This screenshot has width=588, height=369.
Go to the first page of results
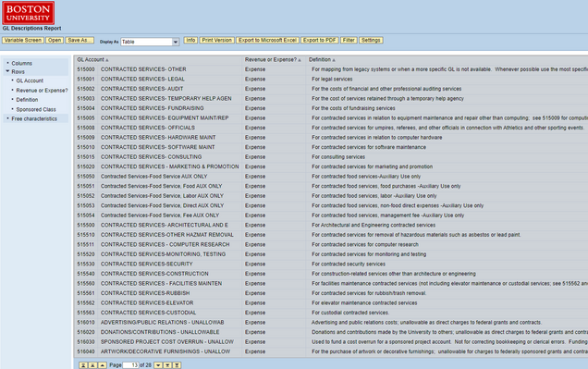pyautogui.click(x=83, y=365)
